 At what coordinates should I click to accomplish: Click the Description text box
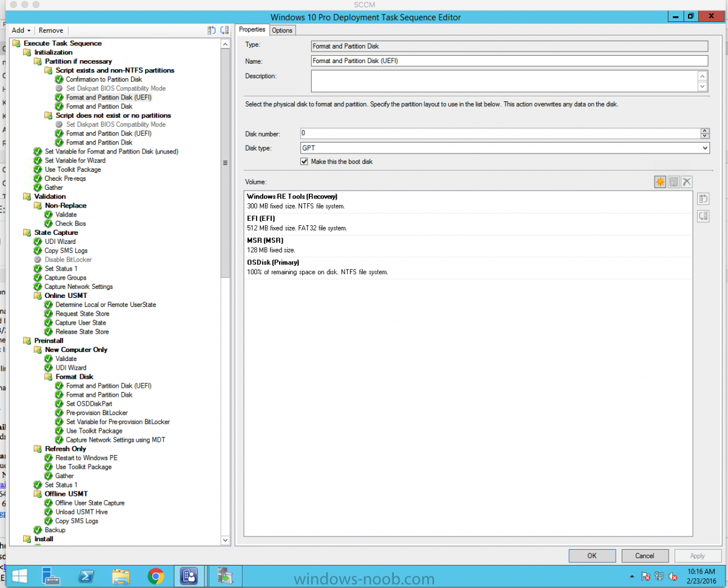504,81
